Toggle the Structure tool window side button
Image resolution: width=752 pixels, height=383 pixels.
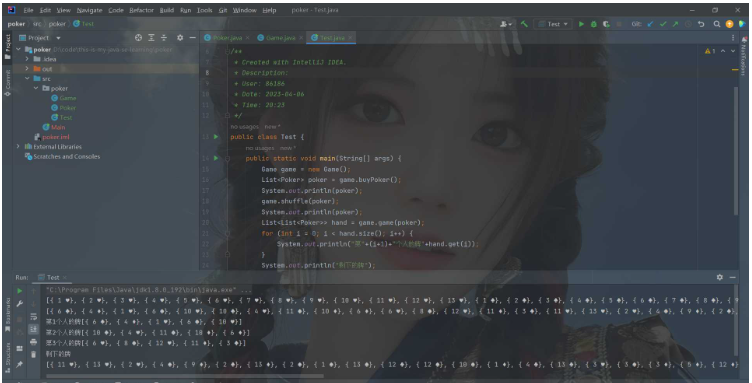pos(7,358)
